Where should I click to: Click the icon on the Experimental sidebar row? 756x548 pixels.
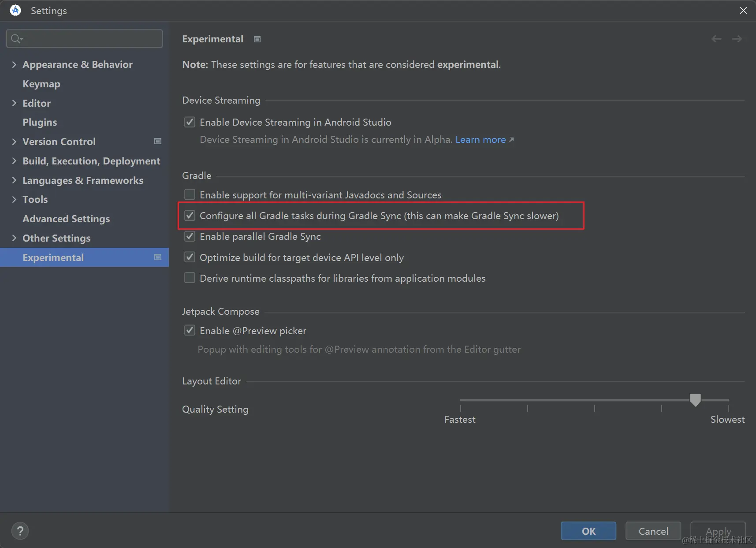(158, 257)
